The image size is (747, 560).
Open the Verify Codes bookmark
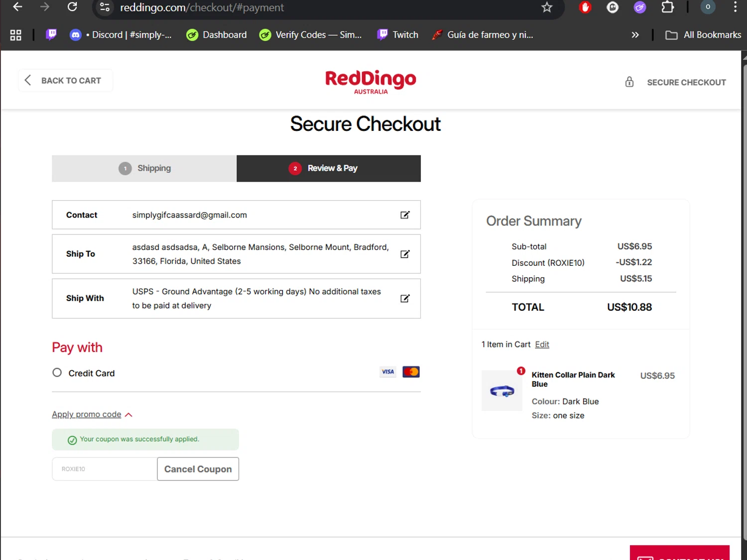pyautogui.click(x=311, y=35)
